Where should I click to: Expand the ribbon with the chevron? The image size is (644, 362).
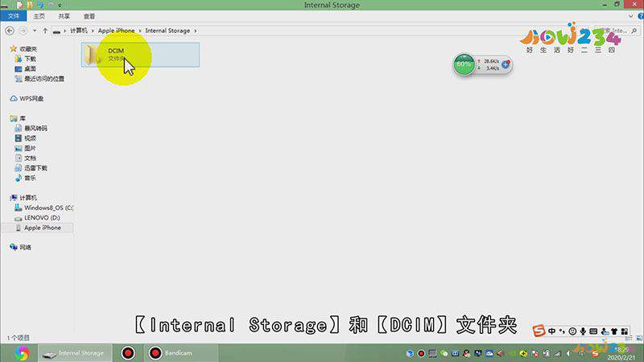coord(631,16)
